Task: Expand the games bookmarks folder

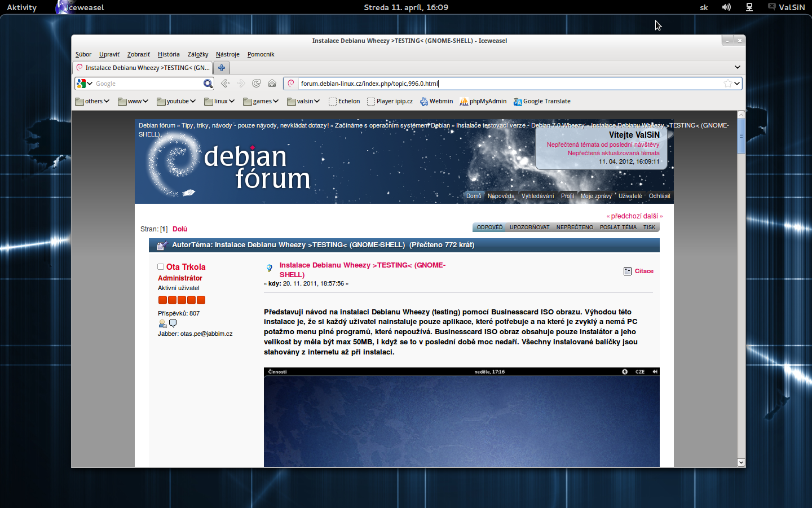Action: click(x=261, y=102)
